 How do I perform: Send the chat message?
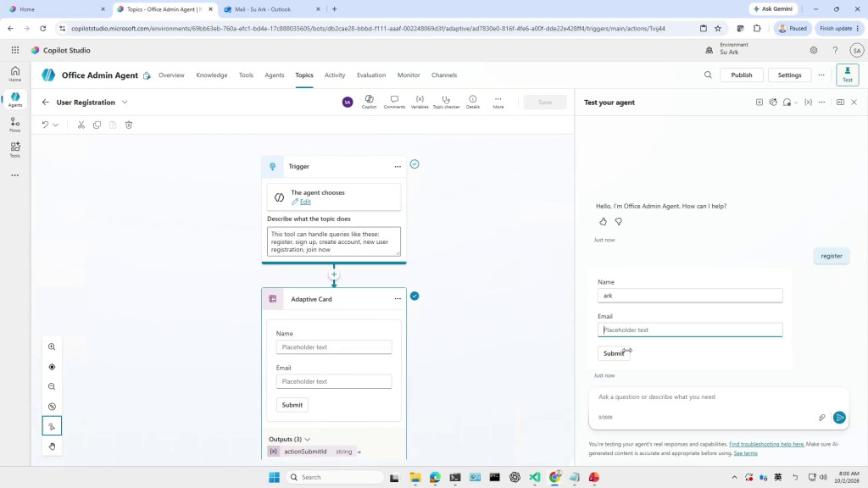[839, 418]
